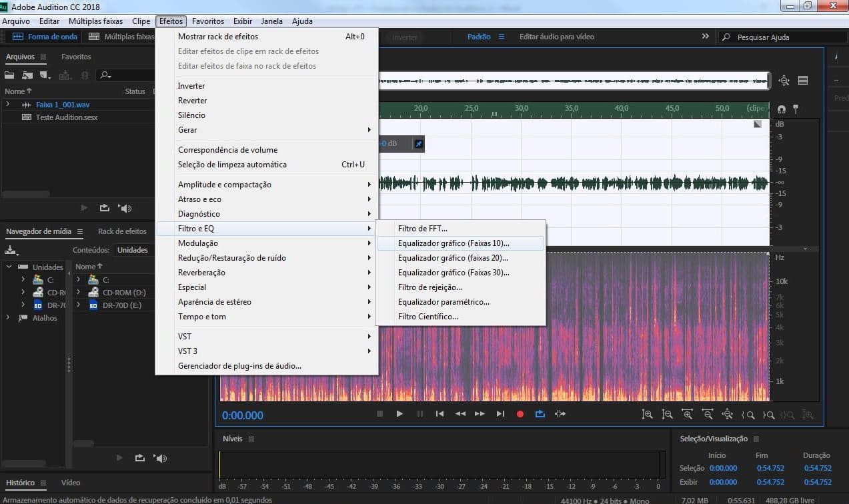Click the fast forward button
849x504 pixels.
pyautogui.click(x=480, y=414)
